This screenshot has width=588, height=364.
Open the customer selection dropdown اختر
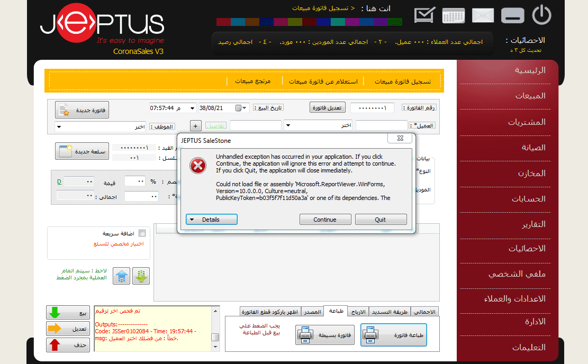pos(288,125)
